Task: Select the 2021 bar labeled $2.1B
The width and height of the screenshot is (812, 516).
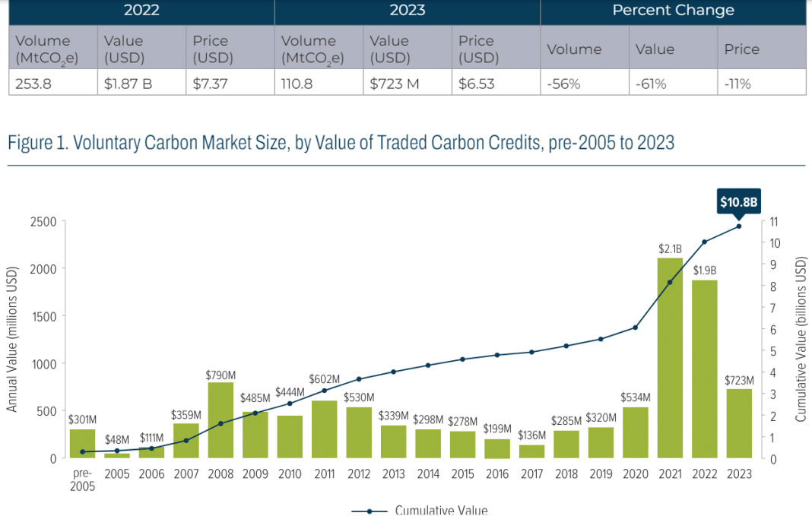Action: tap(670, 358)
